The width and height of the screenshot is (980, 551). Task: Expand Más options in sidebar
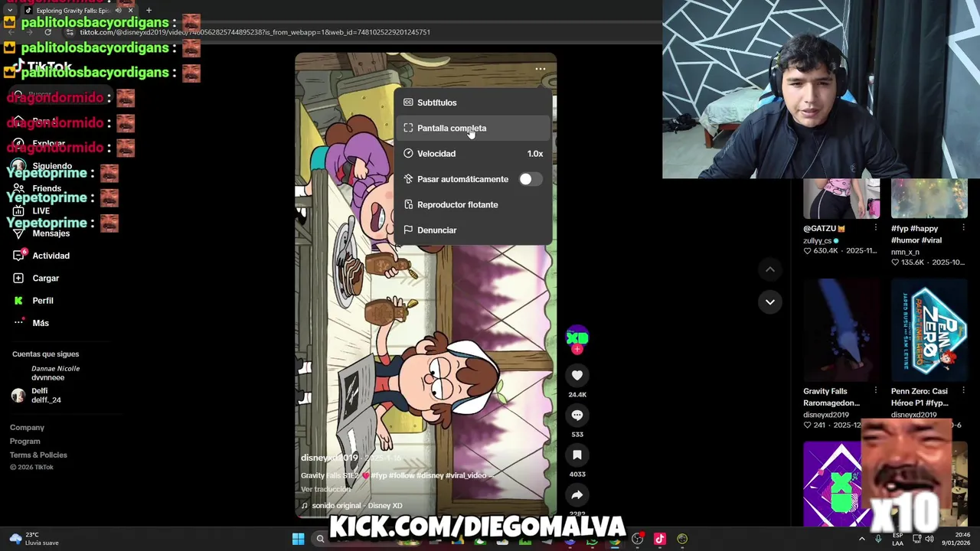click(x=31, y=323)
